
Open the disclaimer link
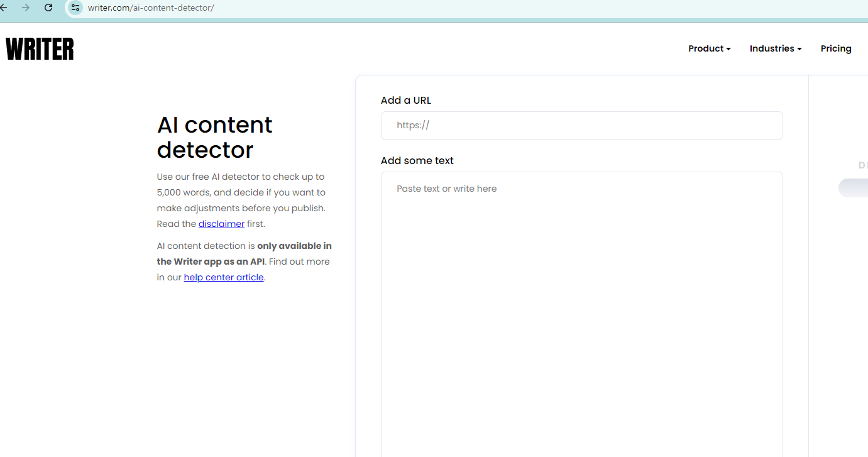(221, 224)
